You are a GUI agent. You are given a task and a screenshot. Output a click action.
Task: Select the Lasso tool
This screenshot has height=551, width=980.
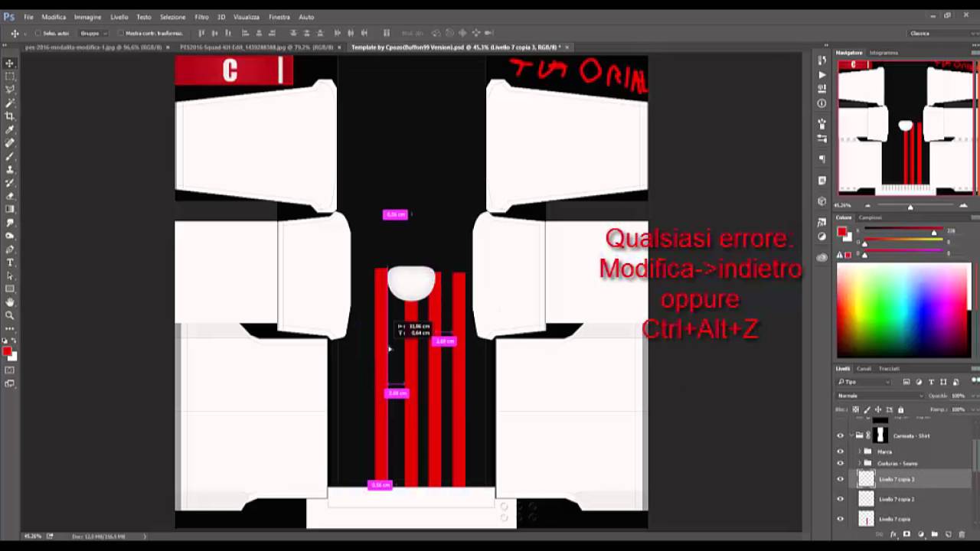10,90
